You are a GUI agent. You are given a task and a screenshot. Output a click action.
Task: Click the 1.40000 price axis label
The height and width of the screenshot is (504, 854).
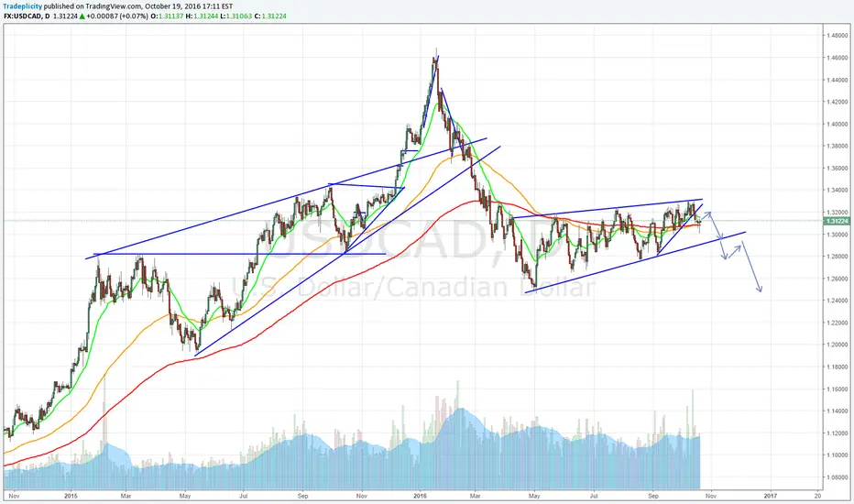pos(838,124)
